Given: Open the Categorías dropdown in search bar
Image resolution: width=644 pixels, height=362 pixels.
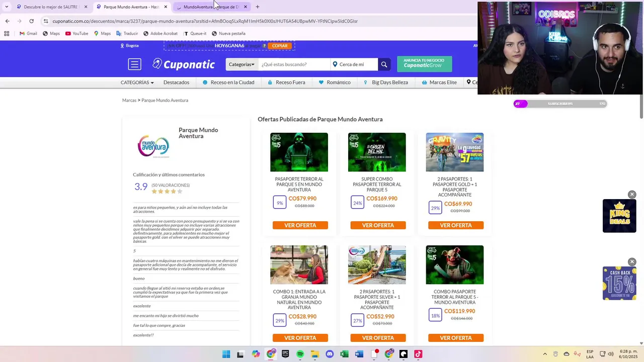Looking at the screenshot, I should coord(242,64).
